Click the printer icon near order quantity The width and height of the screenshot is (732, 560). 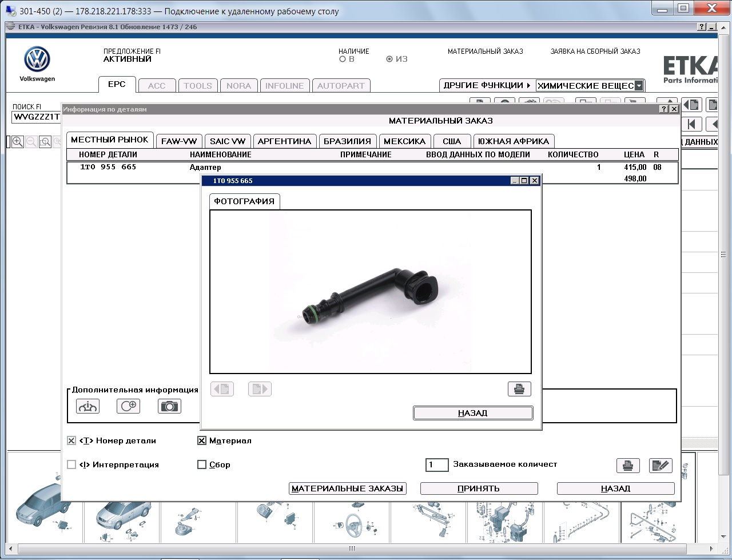click(628, 465)
